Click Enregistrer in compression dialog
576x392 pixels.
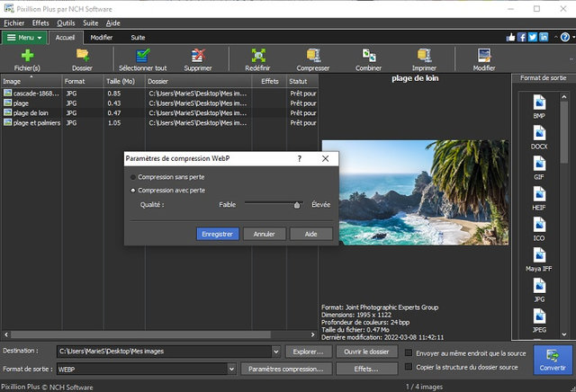(x=218, y=234)
